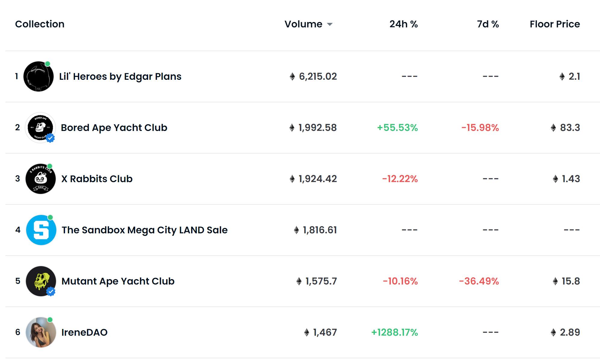Image resolution: width=600 pixels, height=364 pixels.
Task: Toggle the verified checkmark on Mutant Ape Yacht Club
Action: coord(51,292)
